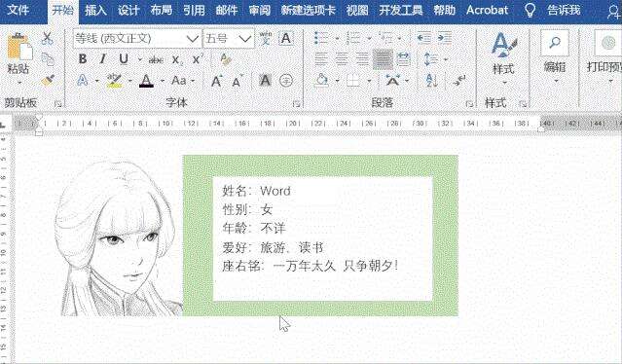
Task: Open the 文件 menu
Action: tap(18, 10)
